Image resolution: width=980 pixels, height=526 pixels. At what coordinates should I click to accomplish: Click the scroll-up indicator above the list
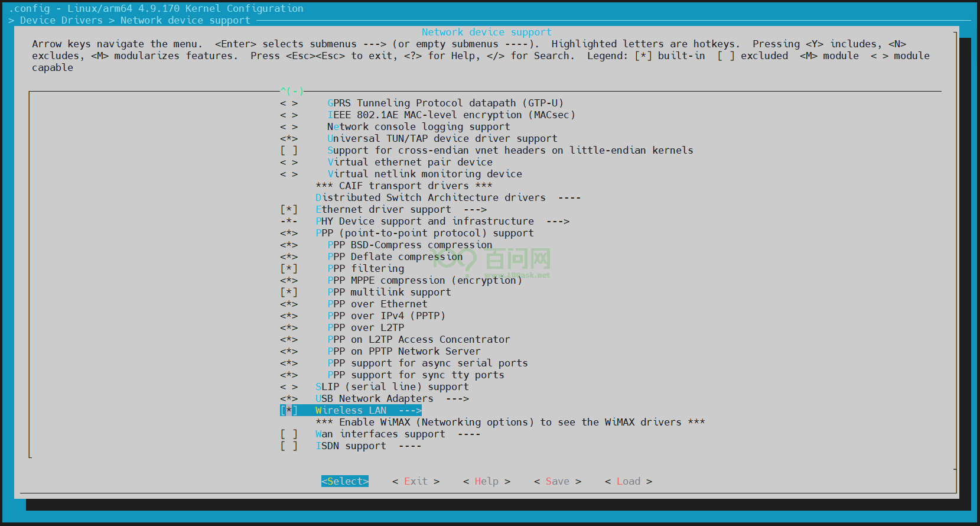pos(292,91)
